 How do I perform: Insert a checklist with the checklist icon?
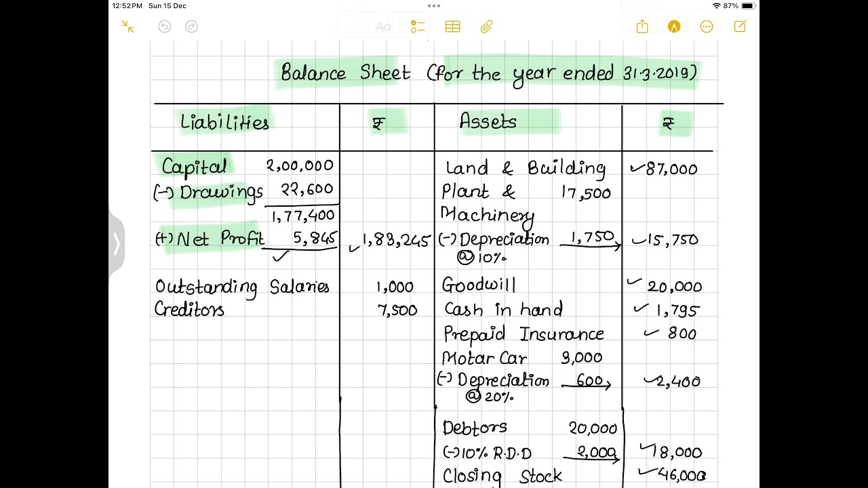(418, 26)
